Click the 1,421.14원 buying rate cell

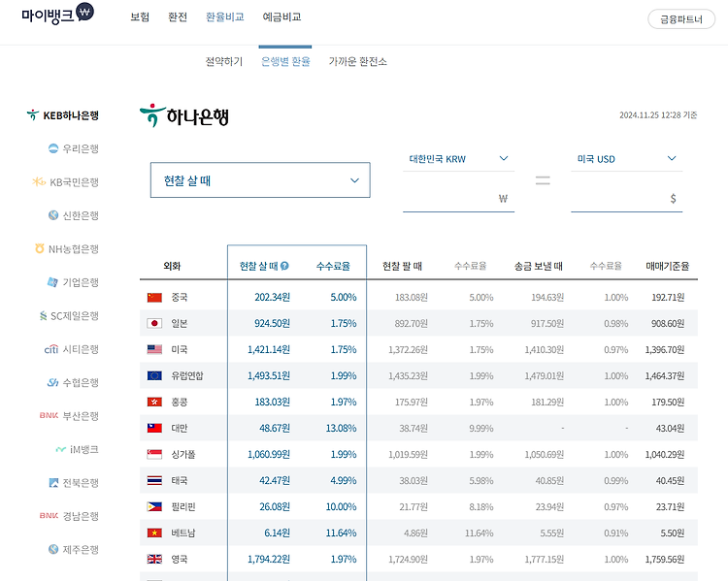269,349
